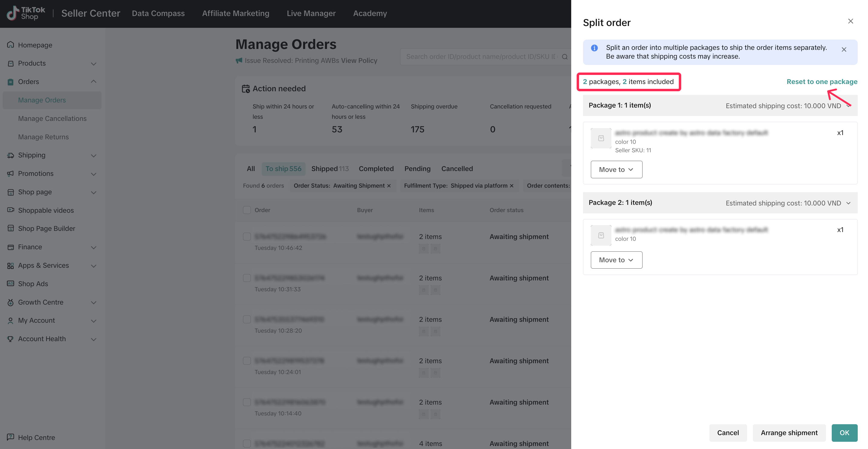Check the order placed Tuesday 10:46:42
Image resolution: width=868 pixels, height=449 pixels.
[247, 237]
